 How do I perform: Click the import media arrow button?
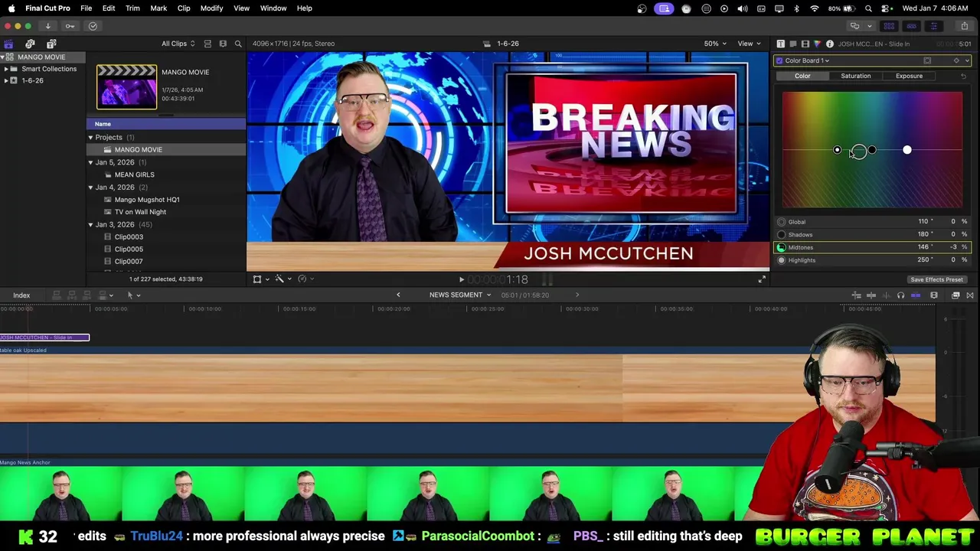[47, 26]
